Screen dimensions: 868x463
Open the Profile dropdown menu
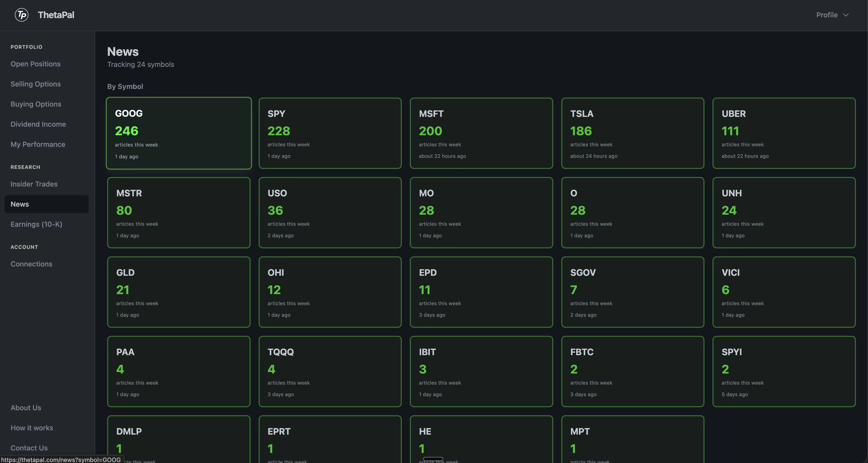[832, 15]
